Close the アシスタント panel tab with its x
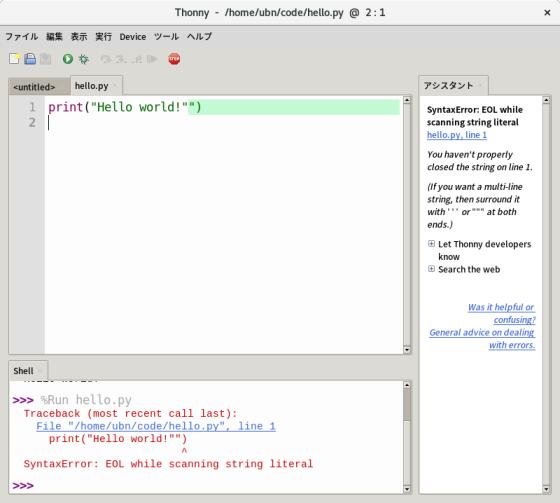The height and width of the screenshot is (503, 560). (x=480, y=86)
